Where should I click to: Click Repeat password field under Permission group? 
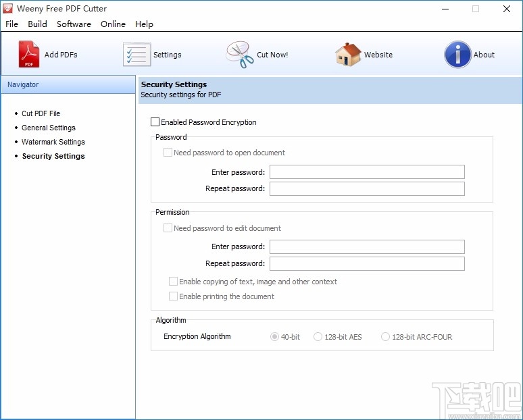367,263
